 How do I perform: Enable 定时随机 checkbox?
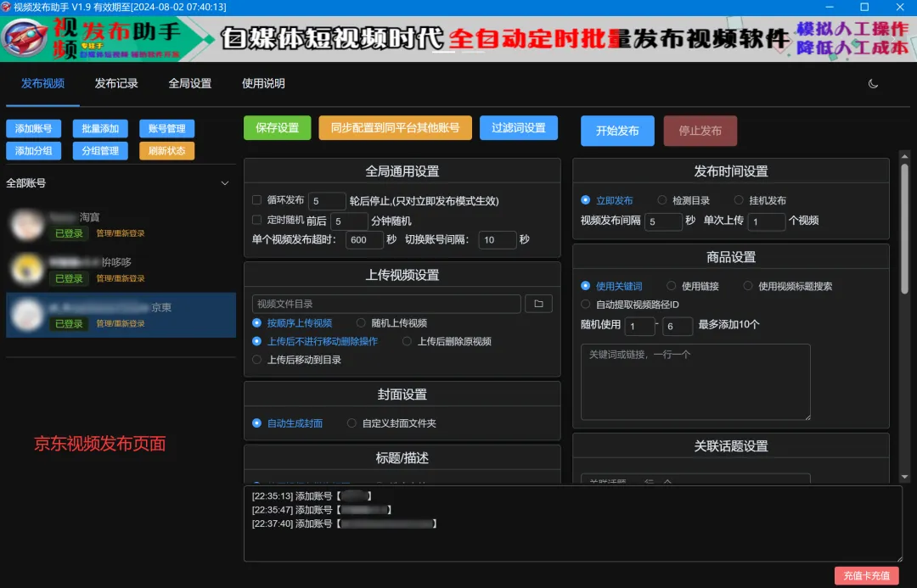click(256, 220)
